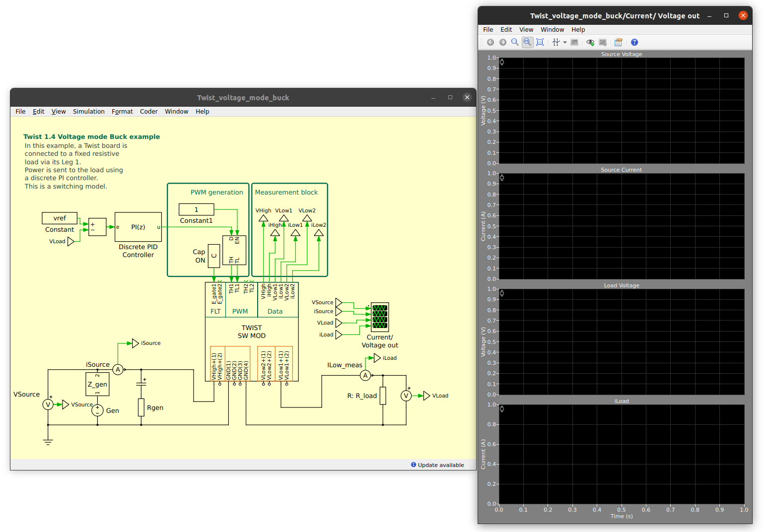Open Edit menu in scope window

tap(506, 29)
